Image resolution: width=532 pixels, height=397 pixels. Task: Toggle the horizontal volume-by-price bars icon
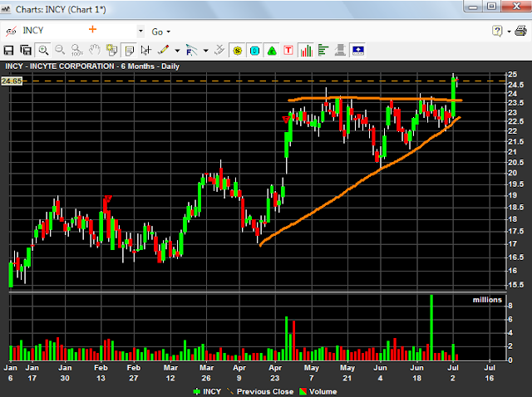[x=323, y=51]
